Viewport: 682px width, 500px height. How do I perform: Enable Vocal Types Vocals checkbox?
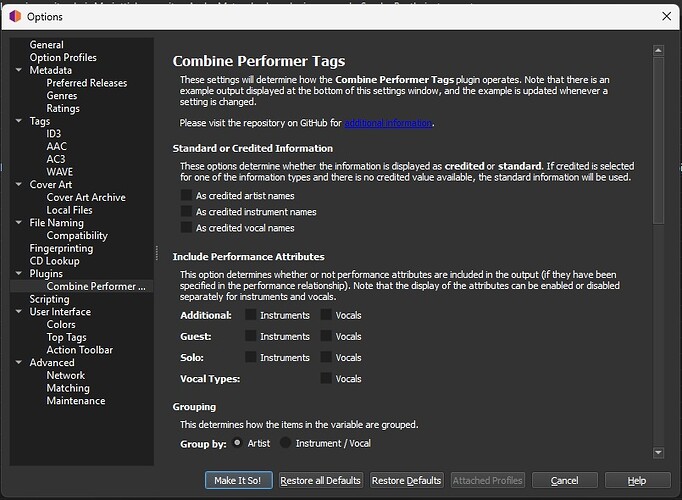(x=327, y=378)
